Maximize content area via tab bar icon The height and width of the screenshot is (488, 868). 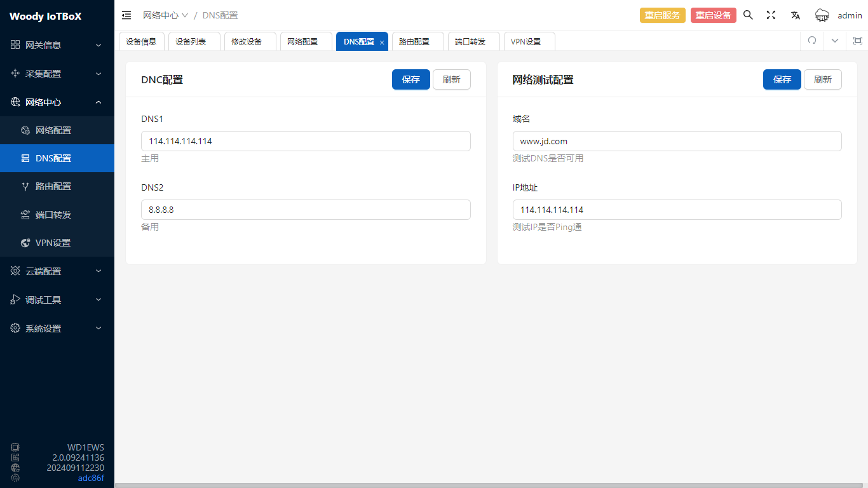coord(857,41)
